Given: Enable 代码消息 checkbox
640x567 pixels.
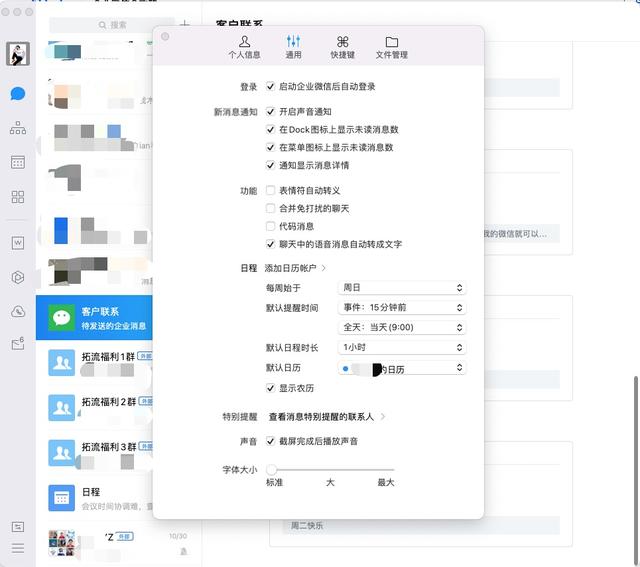Looking at the screenshot, I should (x=270, y=226).
